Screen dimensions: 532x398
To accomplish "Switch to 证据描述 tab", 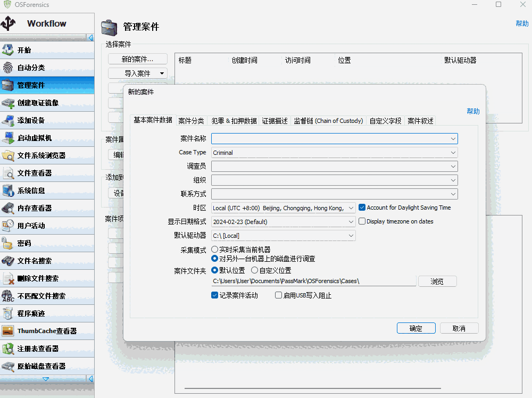I will (x=275, y=121).
